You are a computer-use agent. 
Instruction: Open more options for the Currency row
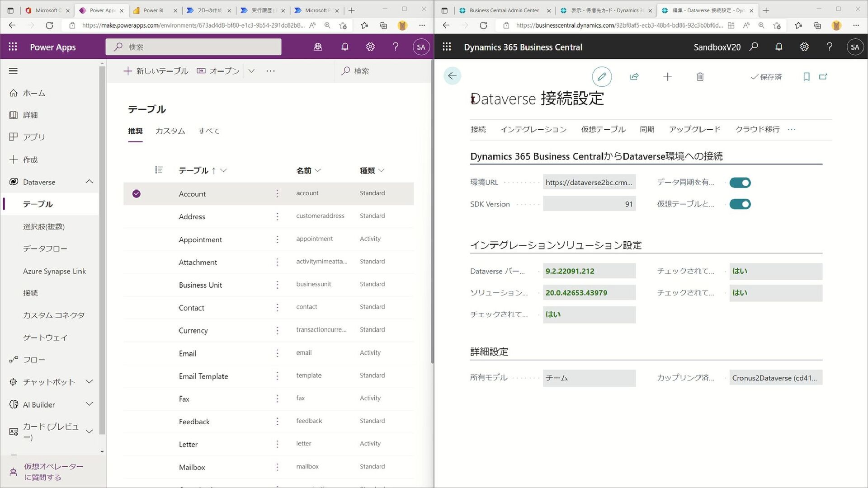click(278, 330)
